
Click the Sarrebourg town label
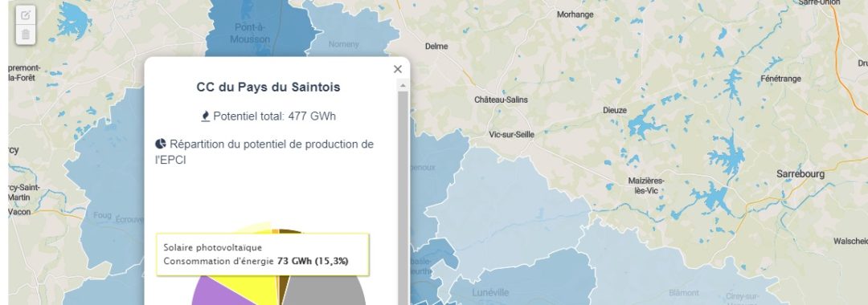800,174
